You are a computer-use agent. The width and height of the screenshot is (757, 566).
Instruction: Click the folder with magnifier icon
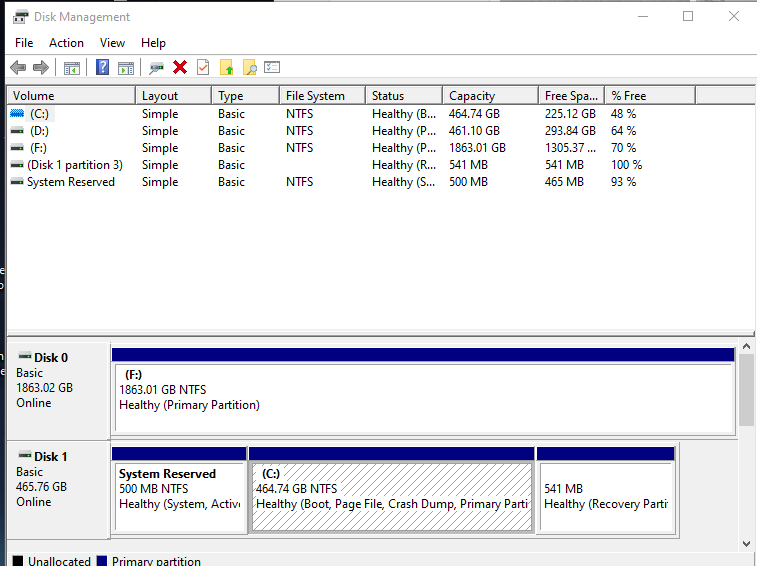[250, 68]
